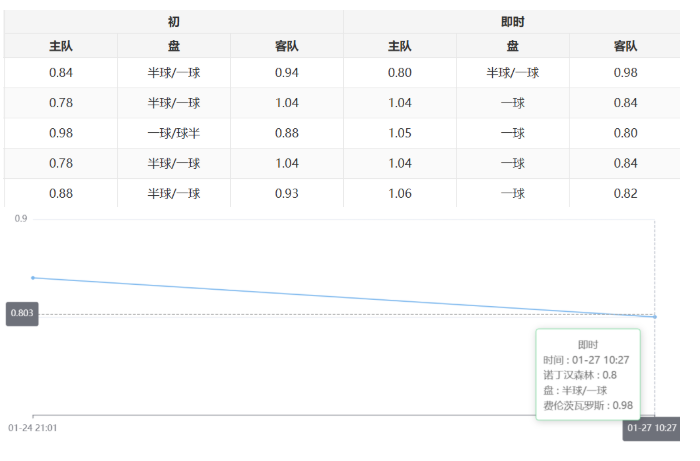Click the 0.98 live away odds cell in first row
This screenshot has height=461, width=700.
coord(625,72)
